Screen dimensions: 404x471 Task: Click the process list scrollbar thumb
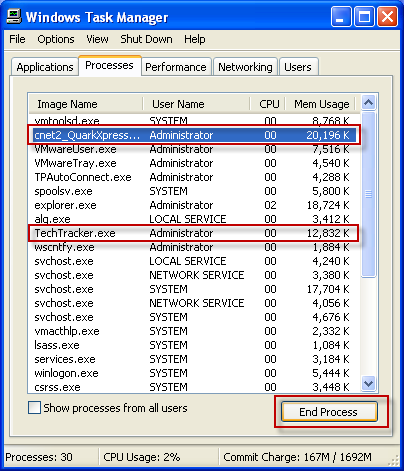point(369,194)
